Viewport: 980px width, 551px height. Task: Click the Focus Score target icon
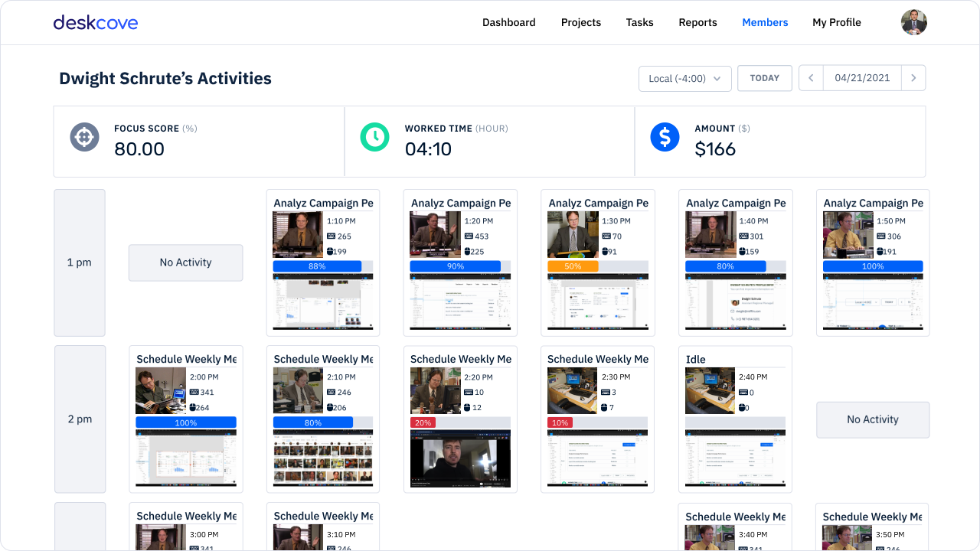click(x=85, y=137)
